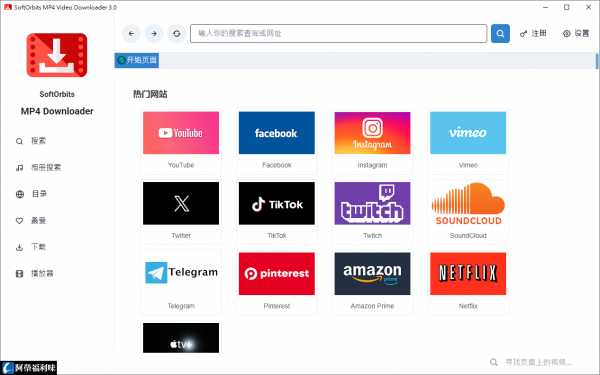
Task: Open 相册搜索 music search in sidebar
Action: [x=38, y=168]
